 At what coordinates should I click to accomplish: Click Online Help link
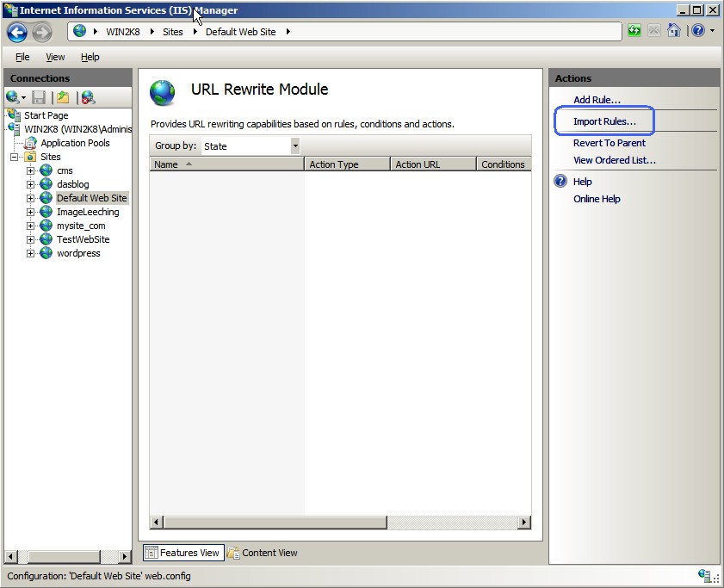(597, 199)
